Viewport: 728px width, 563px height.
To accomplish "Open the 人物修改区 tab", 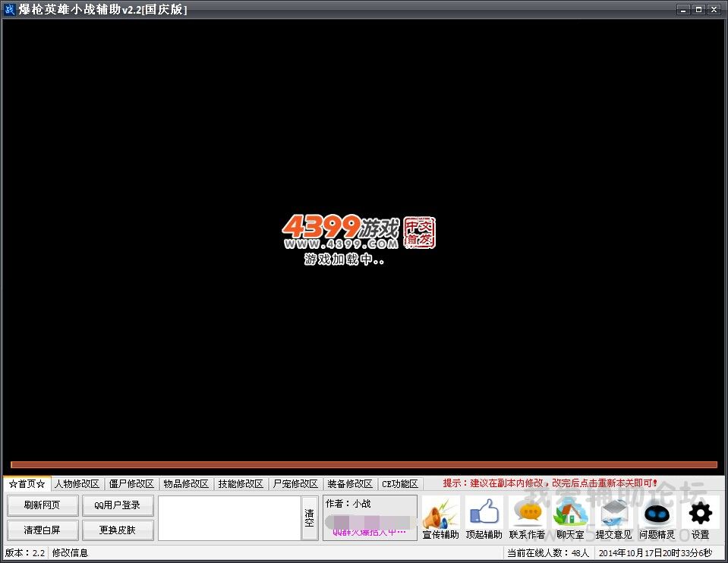I will click(77, 483).
